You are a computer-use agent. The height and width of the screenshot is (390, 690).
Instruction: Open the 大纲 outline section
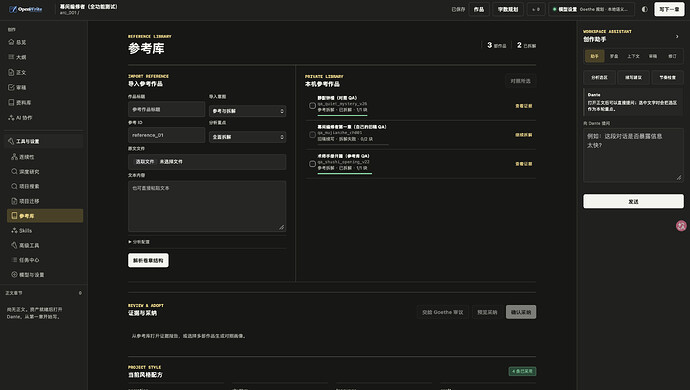(18, 57)
